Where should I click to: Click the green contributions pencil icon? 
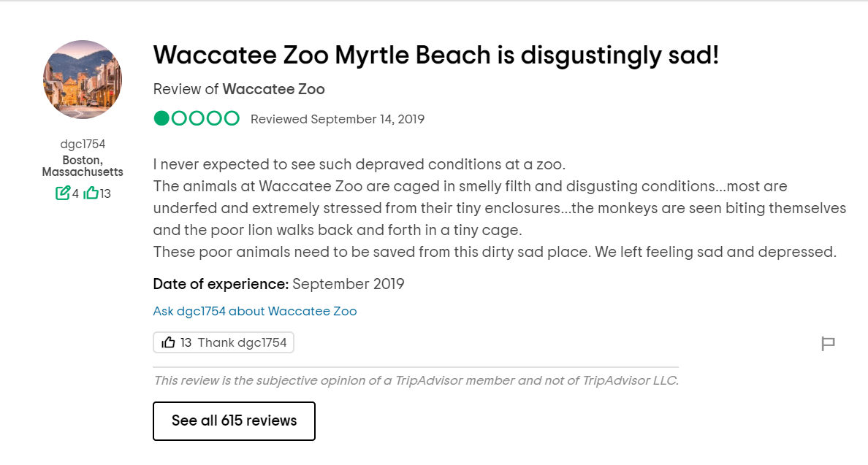tap(63, 193)
